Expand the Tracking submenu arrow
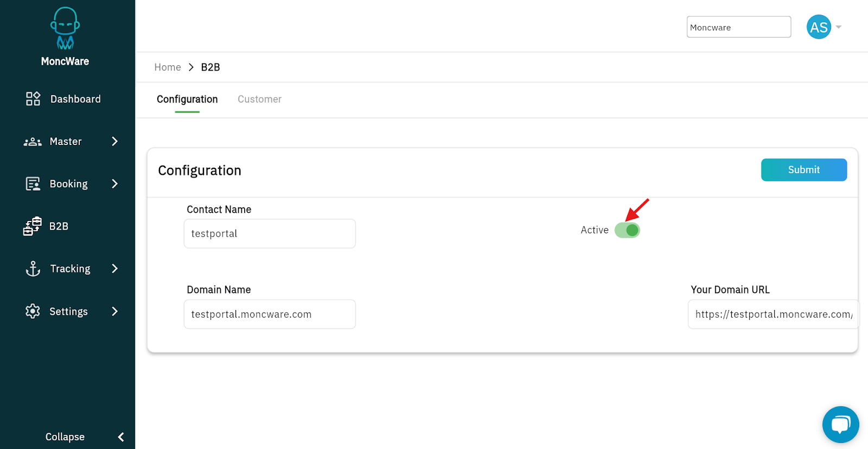 click(114, 269)
